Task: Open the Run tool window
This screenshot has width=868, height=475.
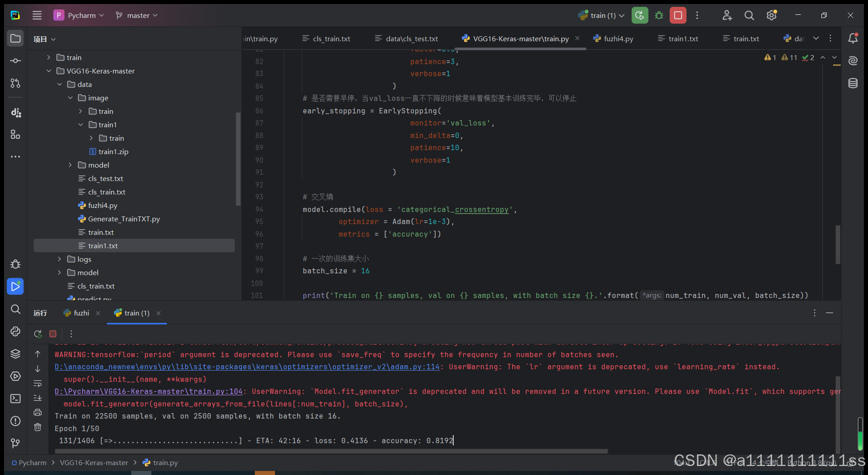Action: (x=15, y=286)
